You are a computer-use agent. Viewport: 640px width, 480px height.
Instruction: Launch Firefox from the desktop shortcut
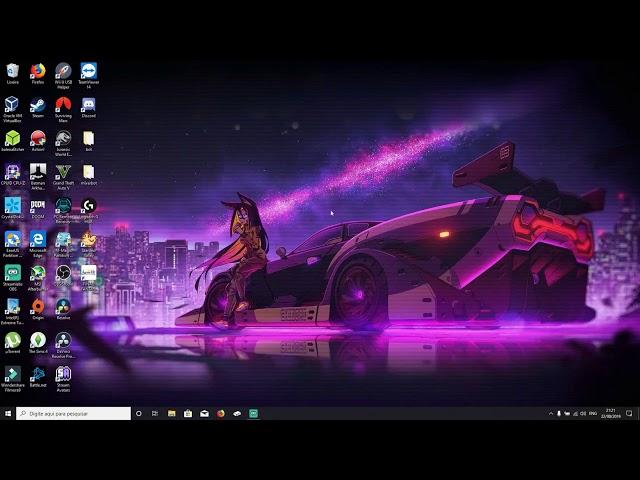pos(38,74)
